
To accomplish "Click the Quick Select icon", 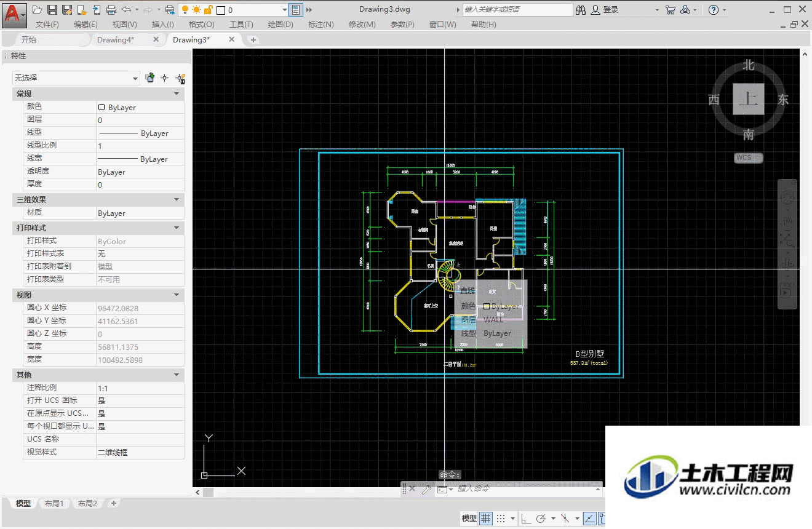I will tap(180, 78).
